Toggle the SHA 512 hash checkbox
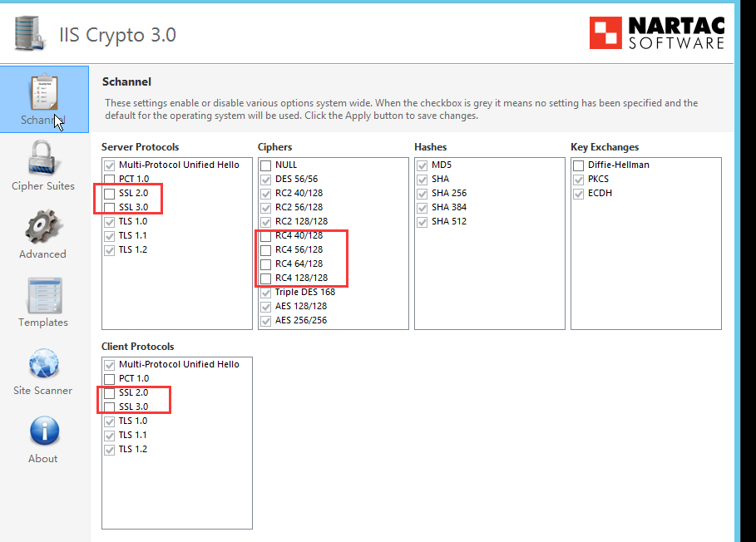Screen dimensions: 756x542 click(422, 222)
